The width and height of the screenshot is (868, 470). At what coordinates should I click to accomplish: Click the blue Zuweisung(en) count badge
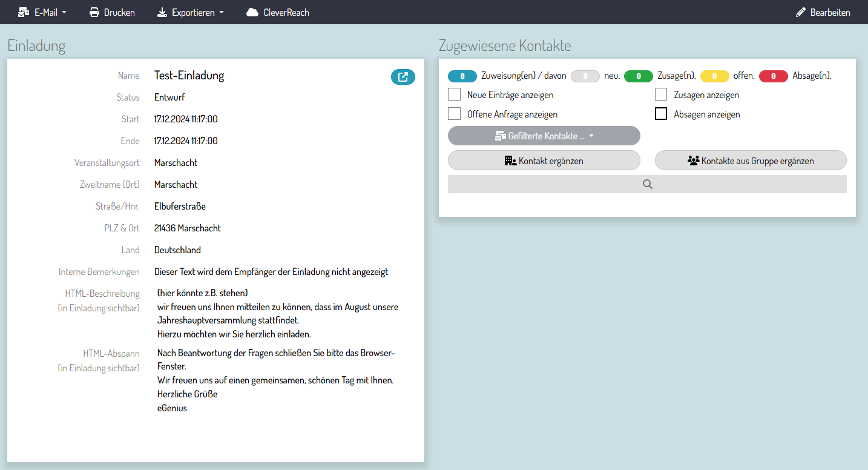coord(462,76)
